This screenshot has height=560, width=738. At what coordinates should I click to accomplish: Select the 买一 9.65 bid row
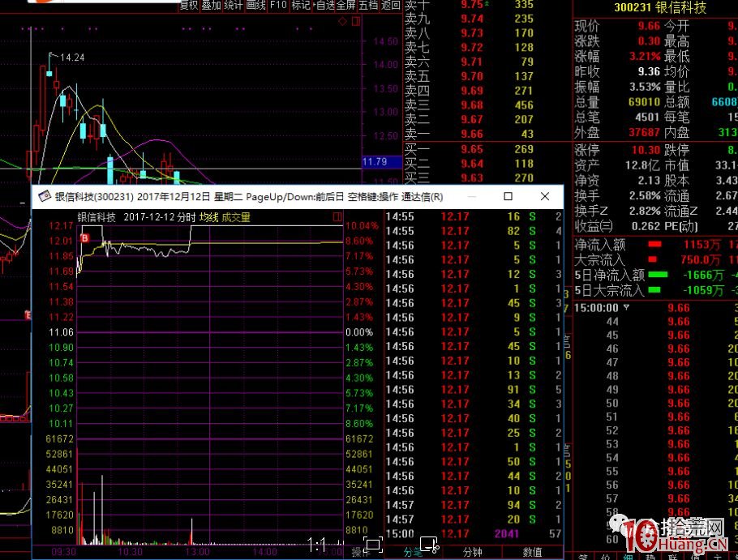[487, 149]
